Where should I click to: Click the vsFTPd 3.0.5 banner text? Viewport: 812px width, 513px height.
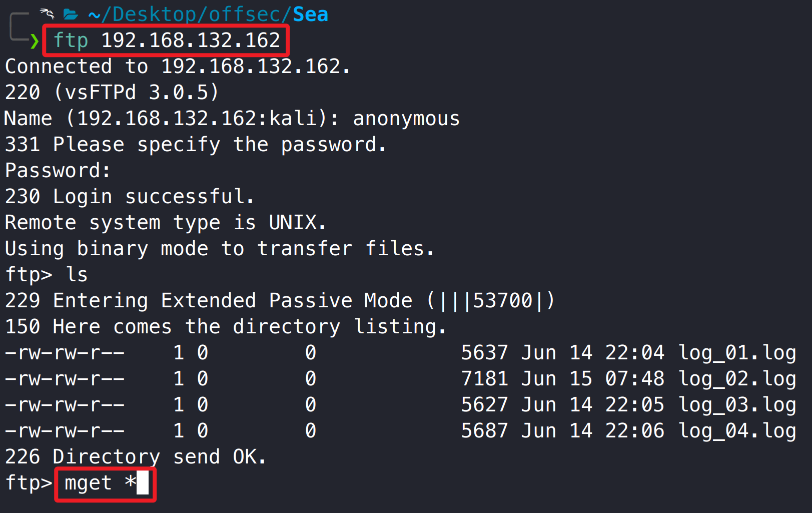[136, 93]
